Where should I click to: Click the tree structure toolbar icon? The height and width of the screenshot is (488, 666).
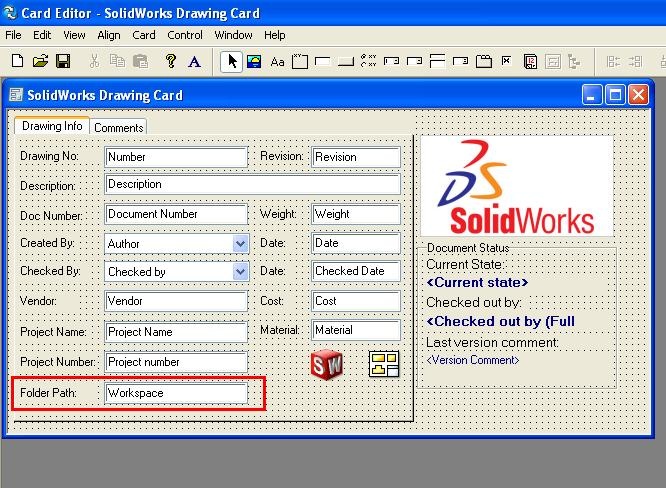tap(574, 62)
